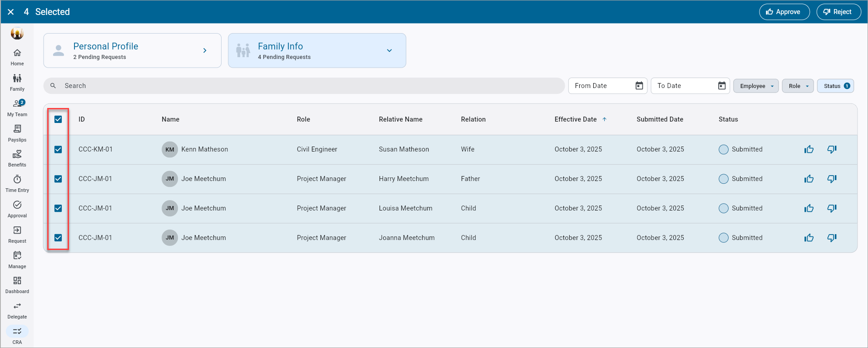The height and width of the screenshot is (348, 868).
Task: Expand the Status filter dropdown
Action: coord(835,86)
